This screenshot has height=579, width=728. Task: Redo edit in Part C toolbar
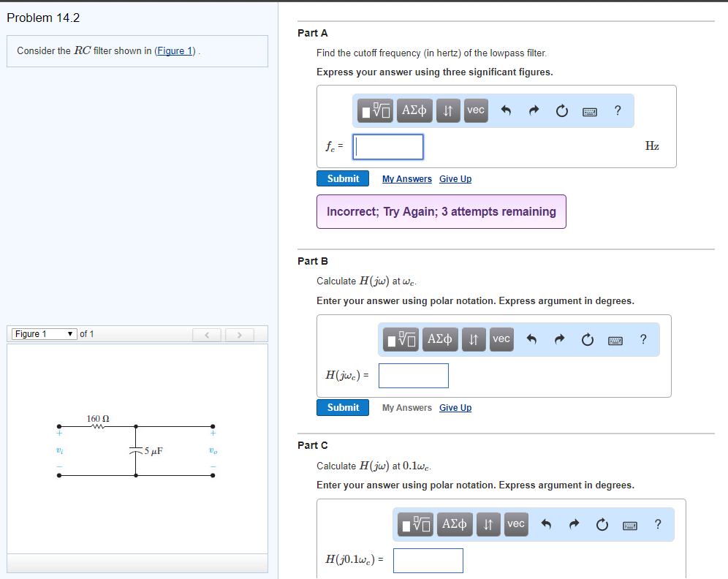pyautogui.click(x=575, y=524)
